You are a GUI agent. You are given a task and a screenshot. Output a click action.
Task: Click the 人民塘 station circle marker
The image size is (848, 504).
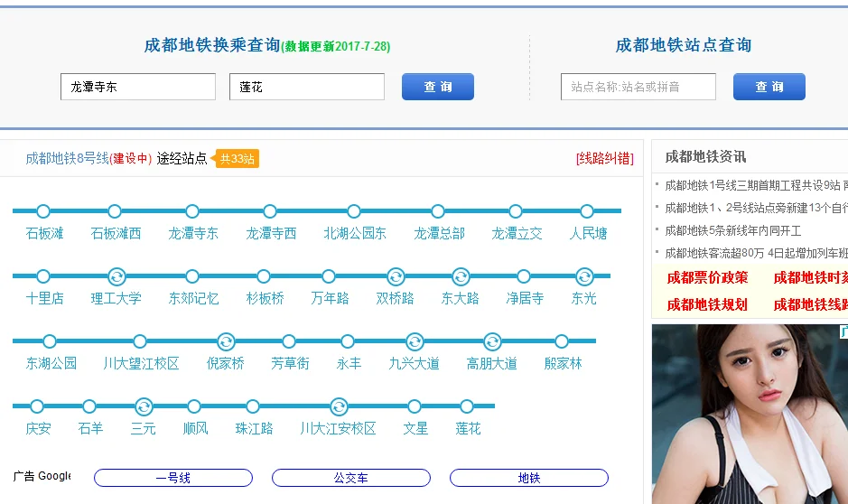[587, 210]
